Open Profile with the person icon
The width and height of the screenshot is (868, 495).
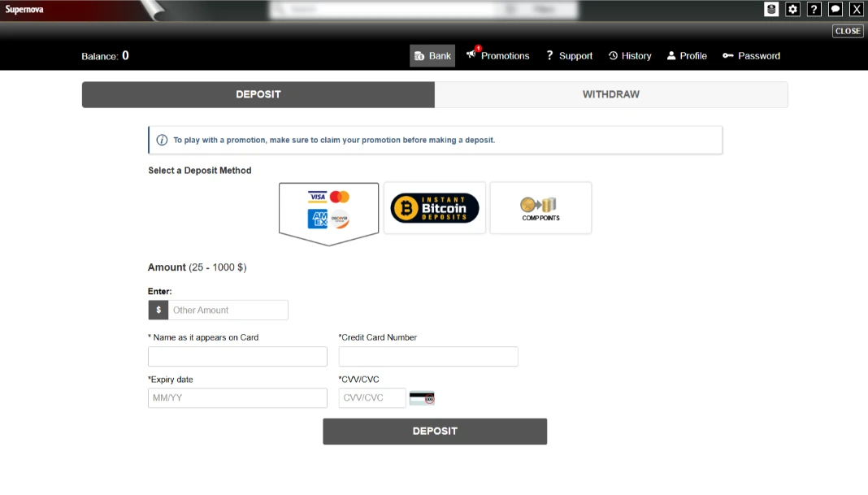click(x=671, y=56)
